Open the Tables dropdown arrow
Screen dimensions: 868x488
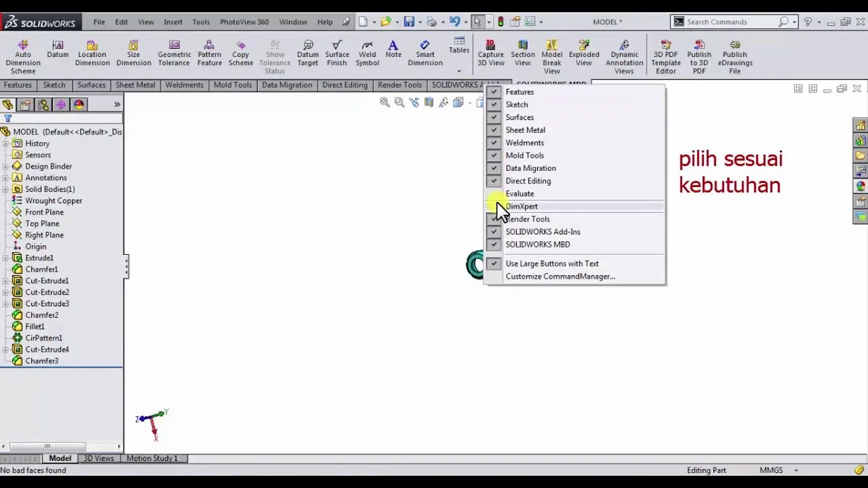coord(459,71)
